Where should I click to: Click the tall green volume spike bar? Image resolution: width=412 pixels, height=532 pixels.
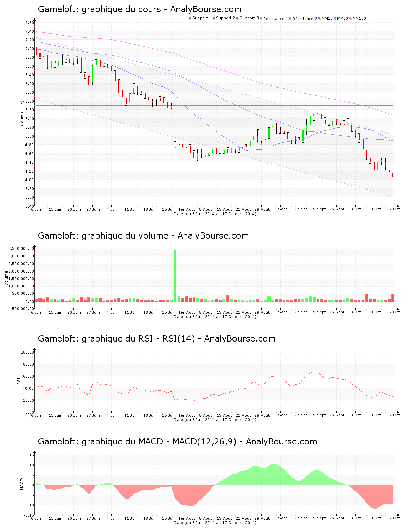tap(175, 276)
